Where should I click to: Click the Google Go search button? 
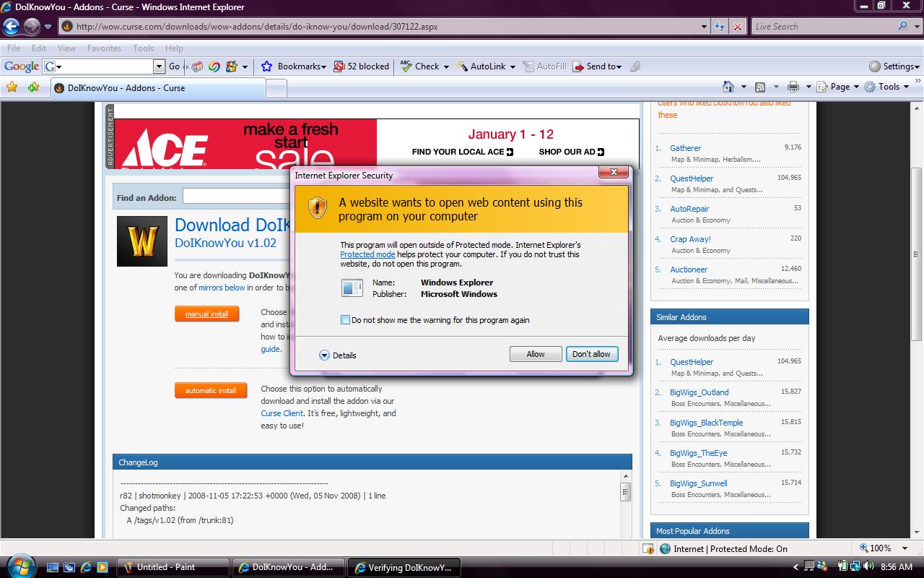pos(174,66)
